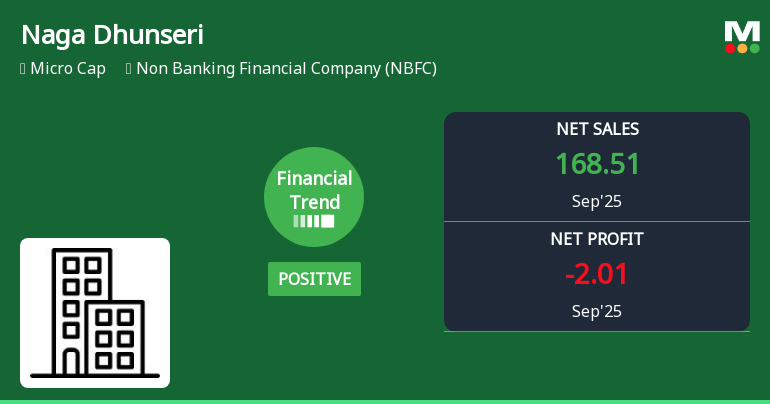The width and height of the screenshot is (770, 404).
Task: Select the NET SALES heading
Action: (x=597, y=129)
